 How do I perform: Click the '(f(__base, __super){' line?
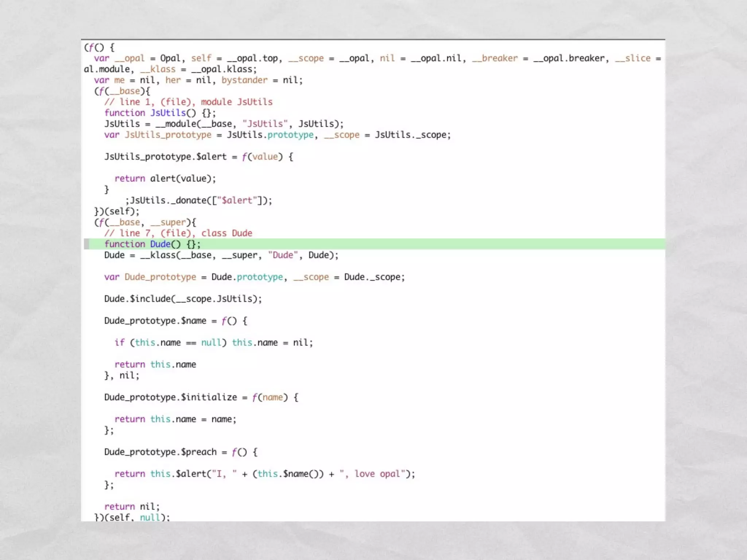point(145,222)
